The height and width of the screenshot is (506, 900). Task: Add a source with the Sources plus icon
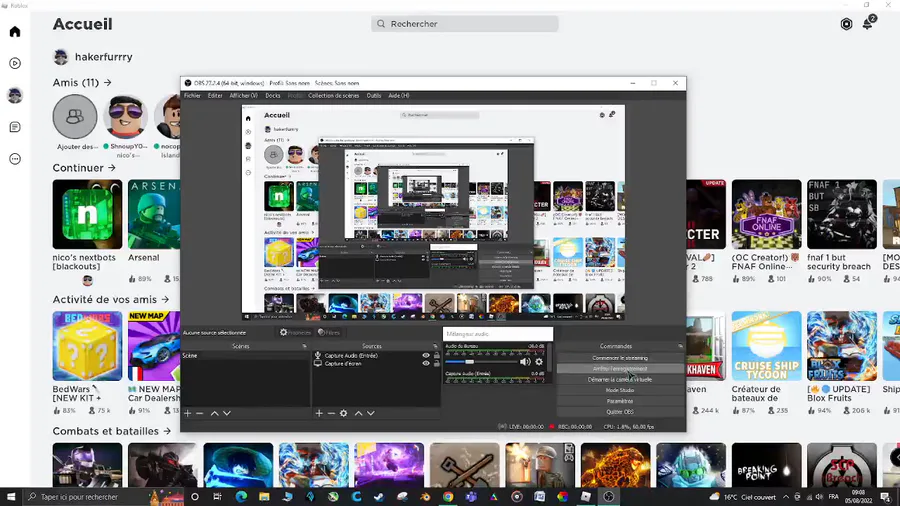point(319,413)
